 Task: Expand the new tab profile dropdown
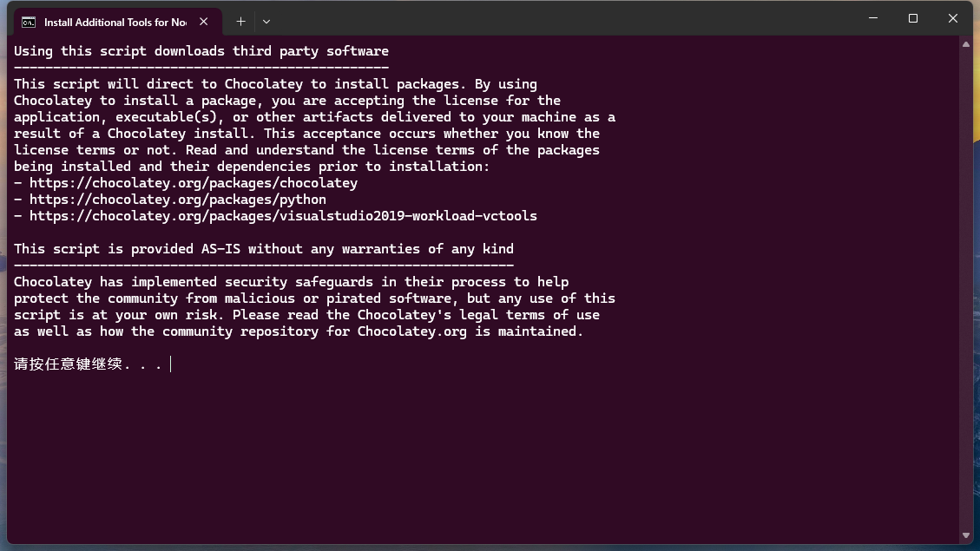[x=266, y=22]
